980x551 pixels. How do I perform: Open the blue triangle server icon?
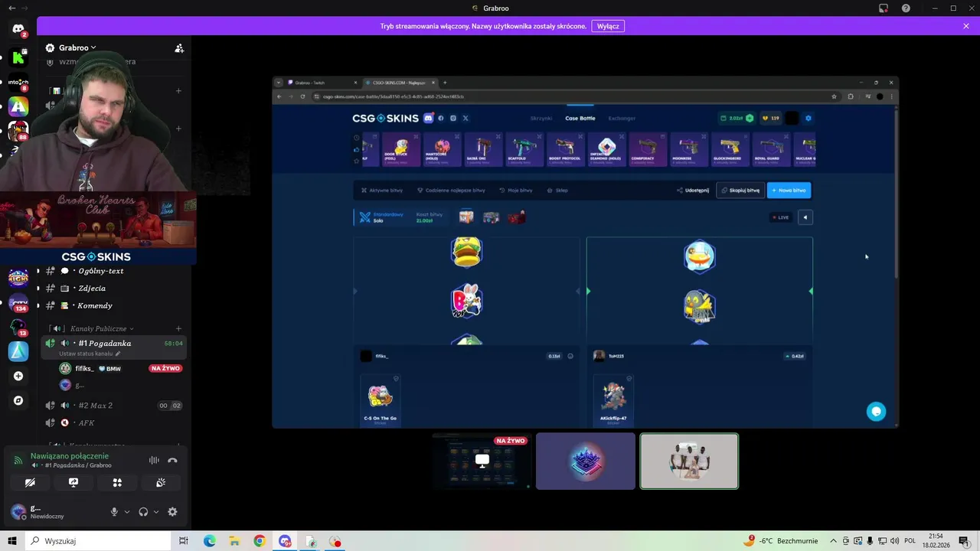pyautogui.click(x=18, y=351)
